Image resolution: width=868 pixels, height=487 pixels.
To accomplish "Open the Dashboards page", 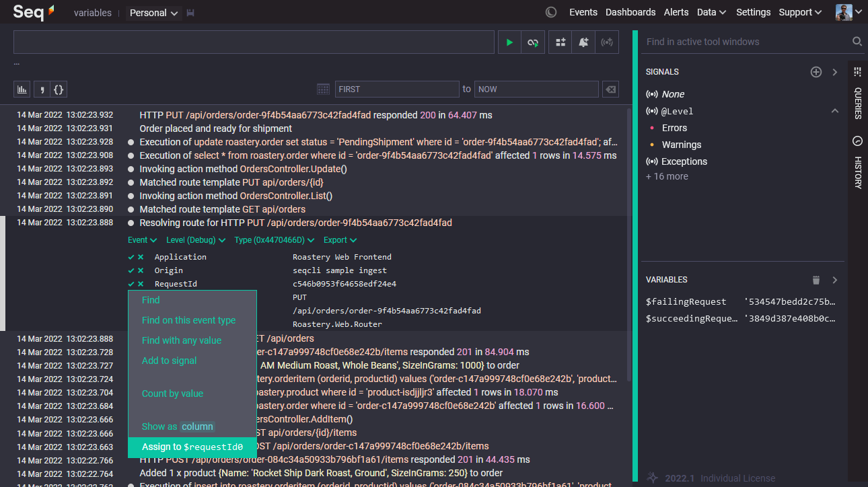I will click(630, 12).
